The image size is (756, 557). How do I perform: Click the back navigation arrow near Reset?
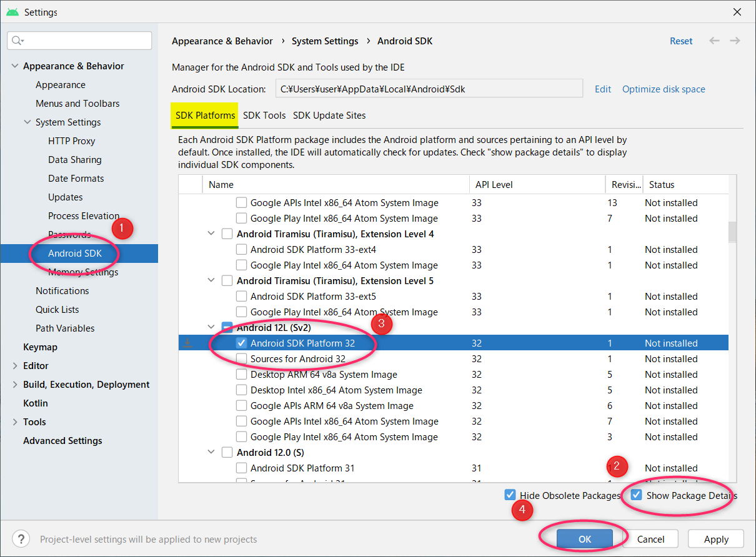(714, 41)
